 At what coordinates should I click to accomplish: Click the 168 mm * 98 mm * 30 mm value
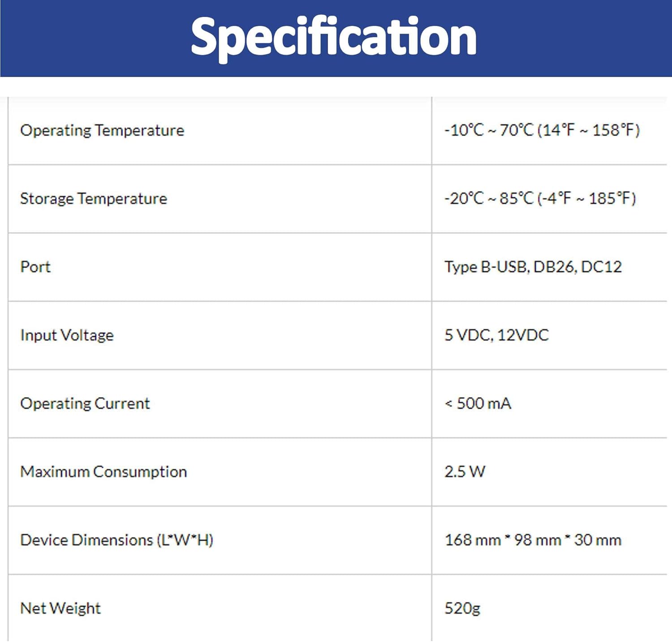[533, 540]
